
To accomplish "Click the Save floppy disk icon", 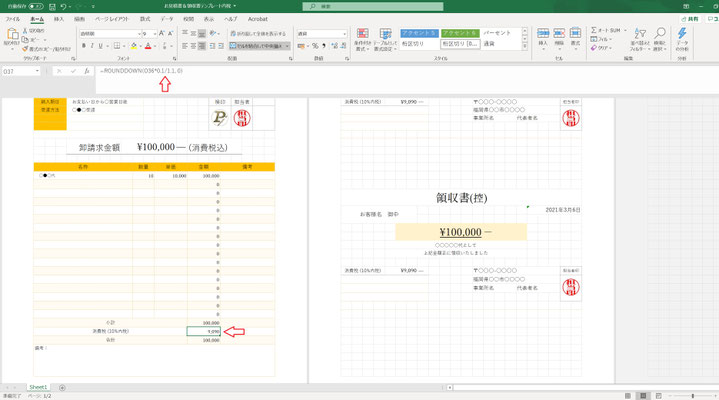I will [x=52, y=6].
